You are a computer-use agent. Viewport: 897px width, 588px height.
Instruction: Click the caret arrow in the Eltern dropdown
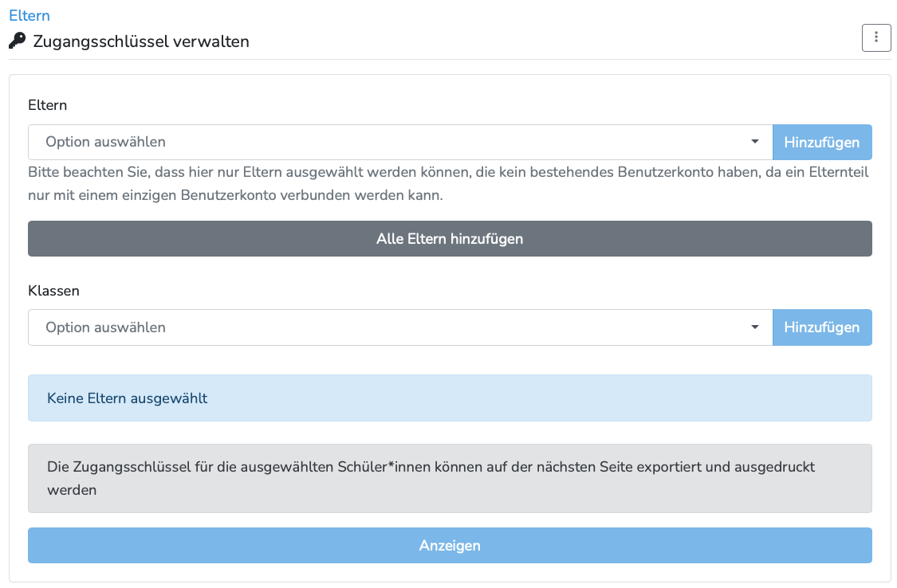pos(754,142)
